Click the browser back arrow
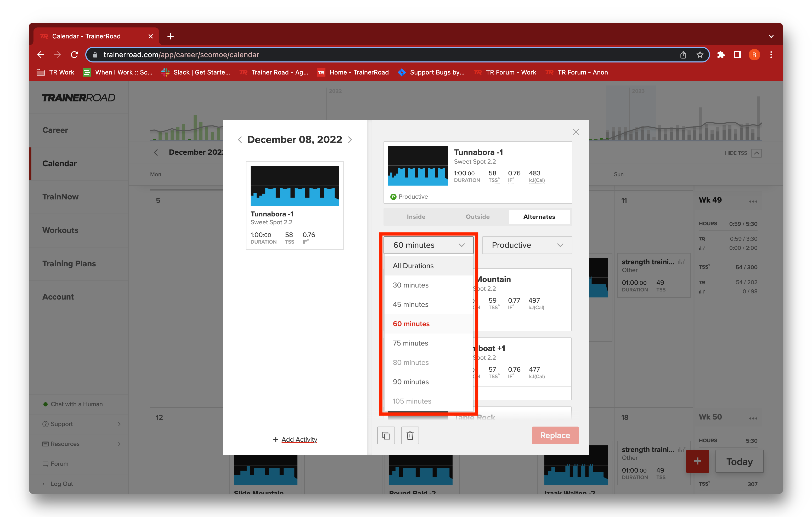812x517 pixels. point(41,55)
